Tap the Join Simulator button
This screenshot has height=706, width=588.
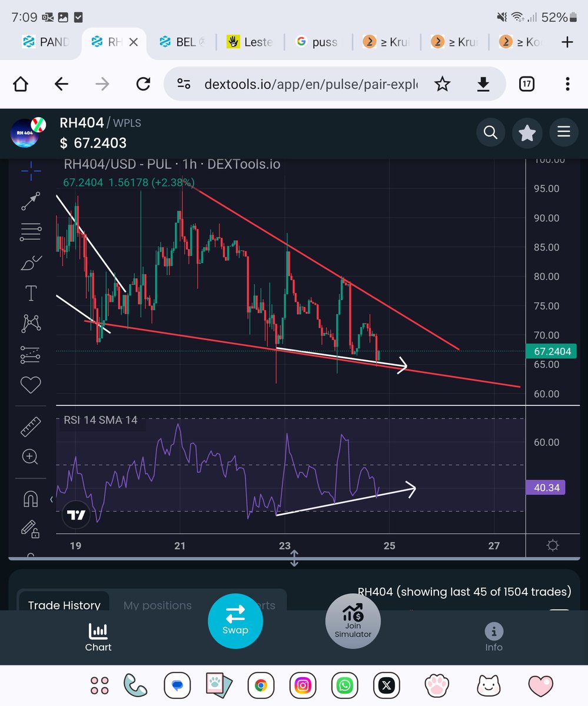coord(353,621)
